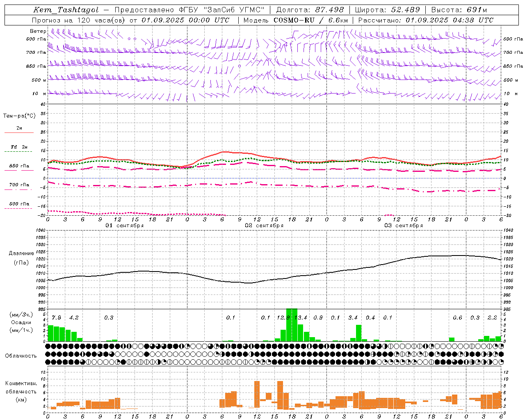Image resolution: width=525 pixels, height=420 pixels.
Task: Click the '01 сентября' date label
Action: tap(125, 226)
